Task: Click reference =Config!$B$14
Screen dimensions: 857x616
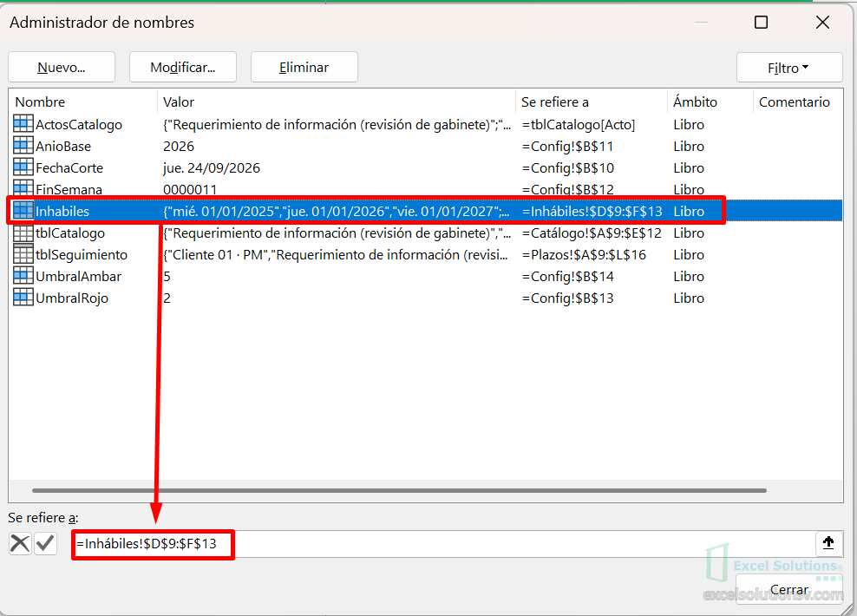Action: (x=568, y=277)
